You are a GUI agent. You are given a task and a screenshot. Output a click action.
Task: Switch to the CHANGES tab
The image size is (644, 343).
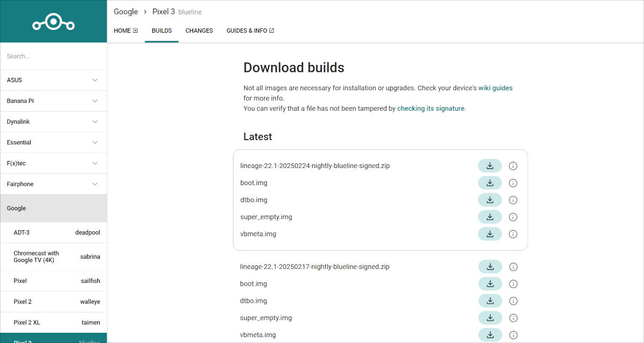199,31
